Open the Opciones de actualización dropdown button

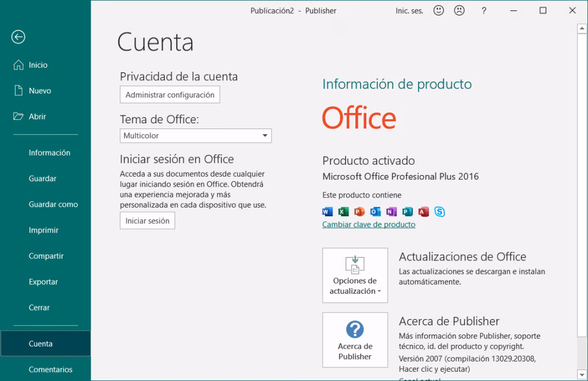click(x=355, y=275)
